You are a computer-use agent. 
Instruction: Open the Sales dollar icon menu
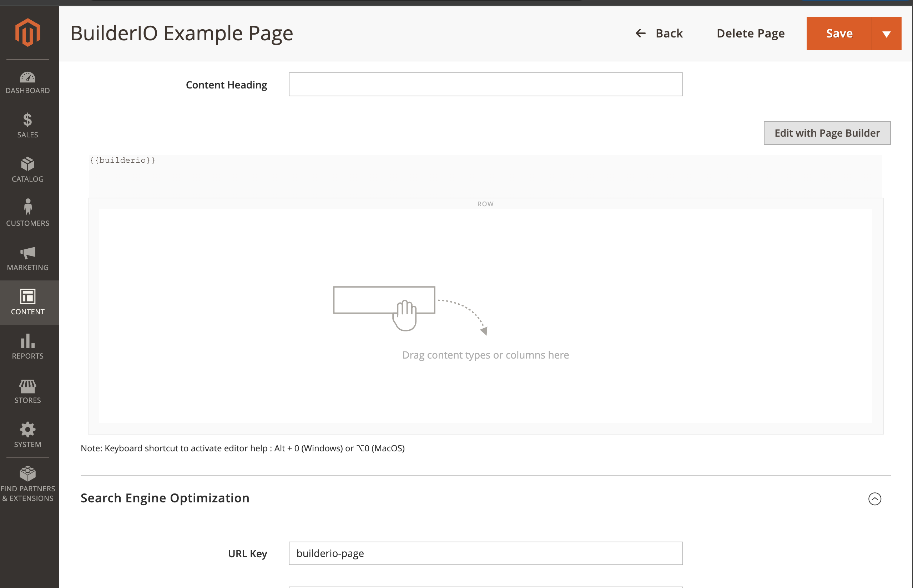tap(27, 120)
